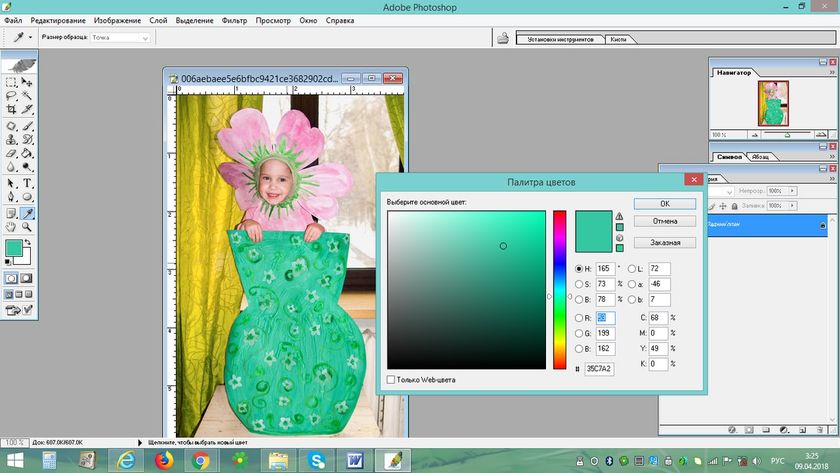Select the Lab a radio button
Image resolution: width=840 pixels, height=473 pixels.
coord(632,284)
